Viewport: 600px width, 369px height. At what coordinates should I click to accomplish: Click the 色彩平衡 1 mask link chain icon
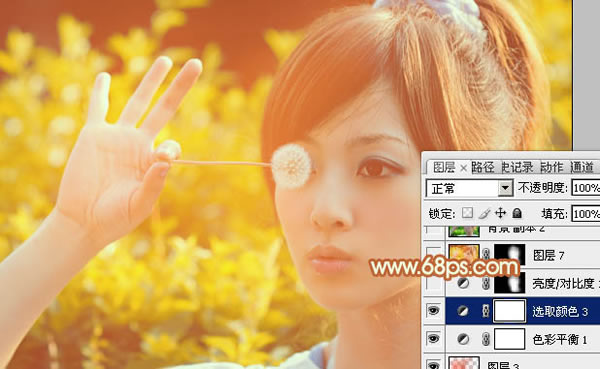point(486,339)
